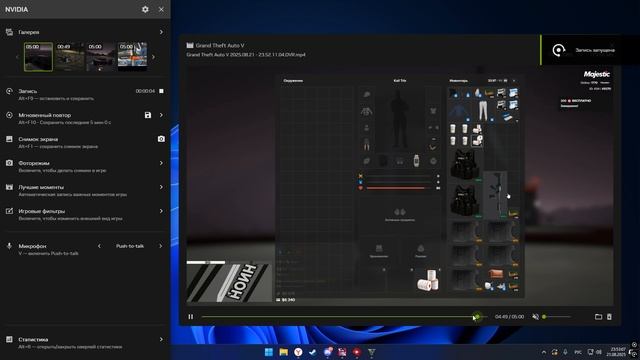
Task: Expand Мгновенный повтор options
Action: [161, 115]
